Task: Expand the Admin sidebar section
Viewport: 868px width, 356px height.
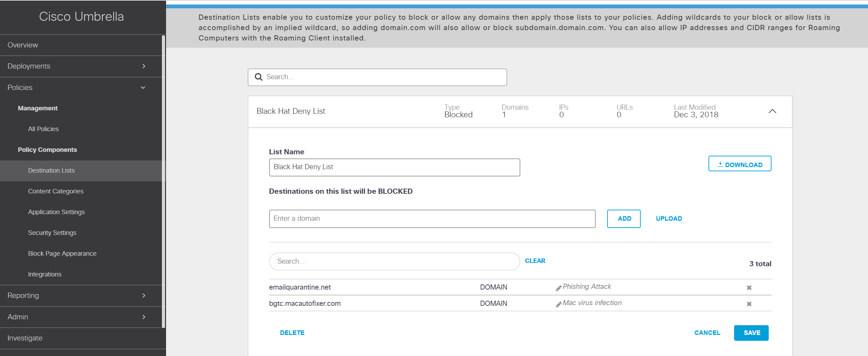Action: [144, 317]
